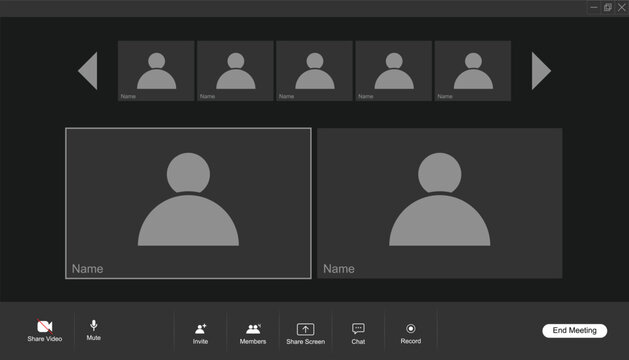Minimize the meeting window
Viewport: 629px width, 360px height.
click(x=594, y=8)
